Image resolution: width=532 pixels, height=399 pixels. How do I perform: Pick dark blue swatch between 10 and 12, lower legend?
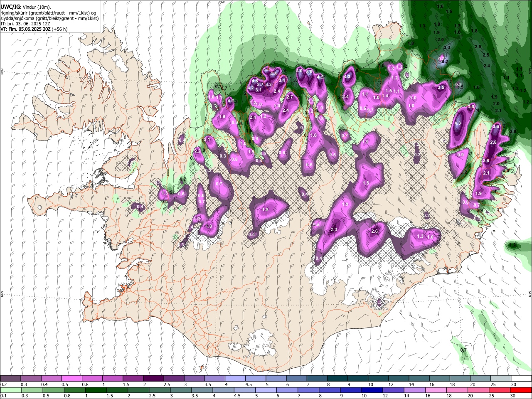(x=372, y=390)
